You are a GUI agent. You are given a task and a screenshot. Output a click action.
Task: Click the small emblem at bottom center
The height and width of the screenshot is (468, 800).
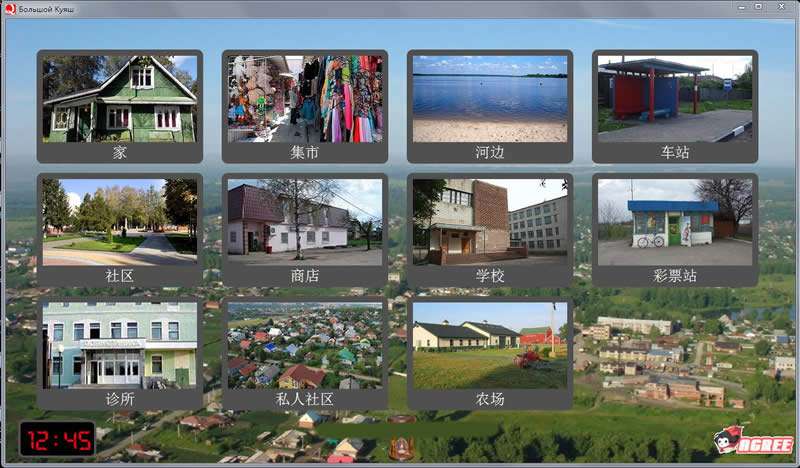(401, 447)
